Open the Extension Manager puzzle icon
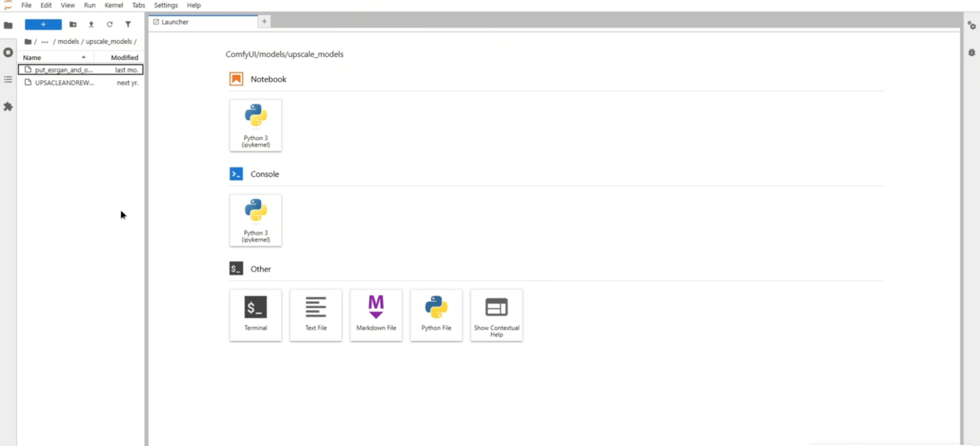This screenshot has height=446, width=980. click(8, 106)
